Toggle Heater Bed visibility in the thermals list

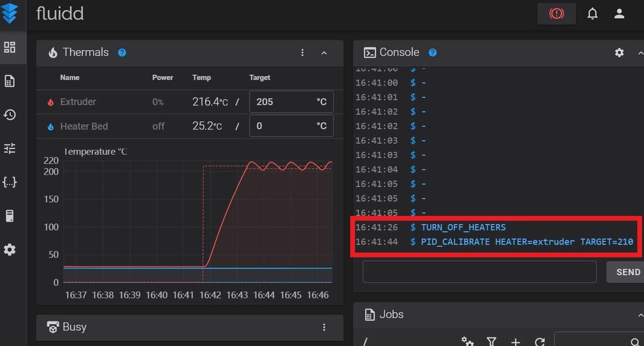tap(83, 127)
